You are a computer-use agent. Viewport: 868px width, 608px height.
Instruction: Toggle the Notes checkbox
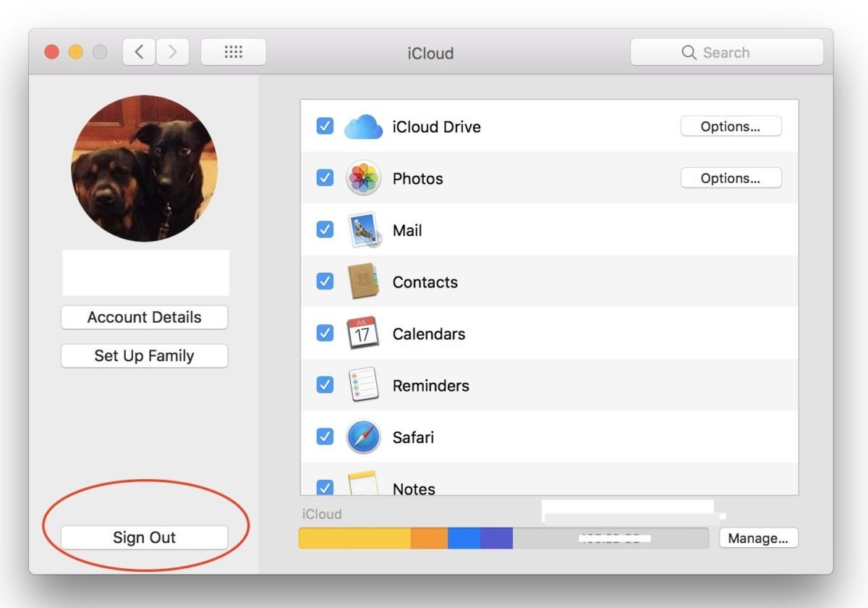pyautogui.click(x=325, y=488)
